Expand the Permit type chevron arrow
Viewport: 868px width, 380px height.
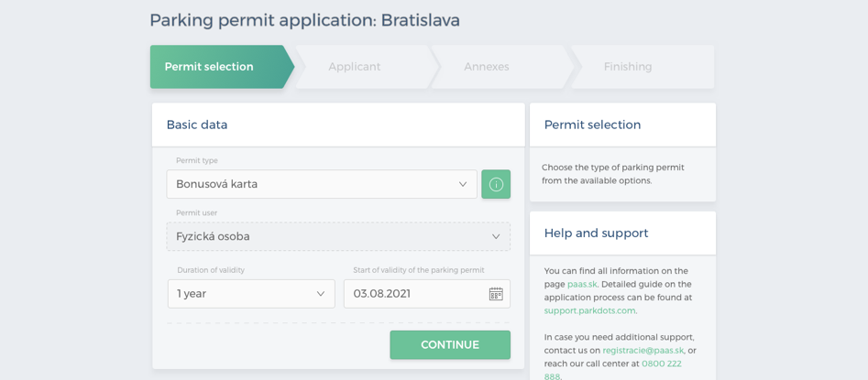pyautogui.click(x=463, y=184)
